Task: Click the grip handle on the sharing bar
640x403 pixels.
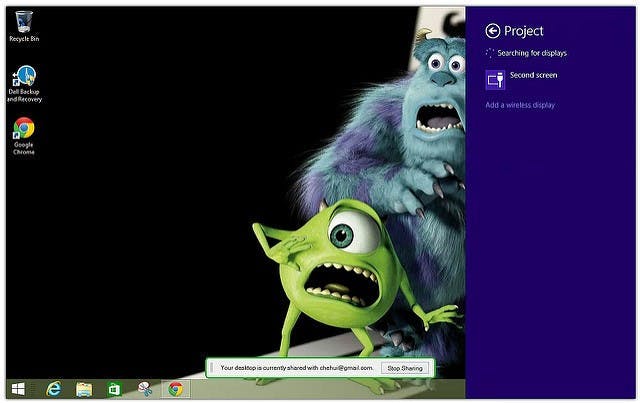Action: click(x=212, y=368)
